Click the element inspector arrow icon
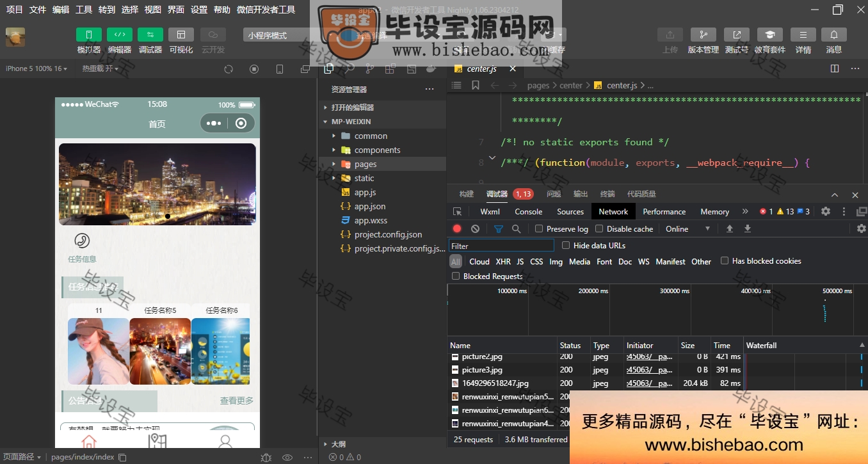 (457, 211)
